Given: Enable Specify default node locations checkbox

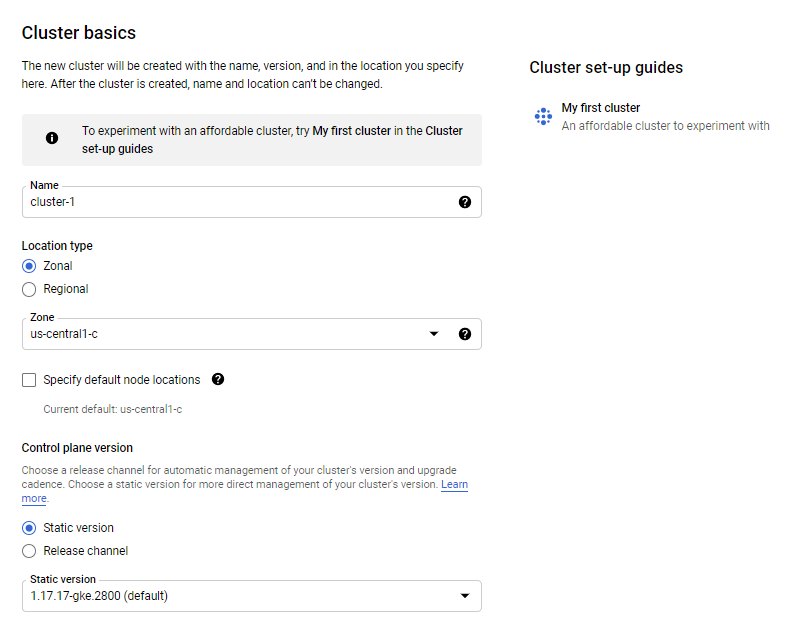Looking at the screenshot, I should [x=29, y=380].
